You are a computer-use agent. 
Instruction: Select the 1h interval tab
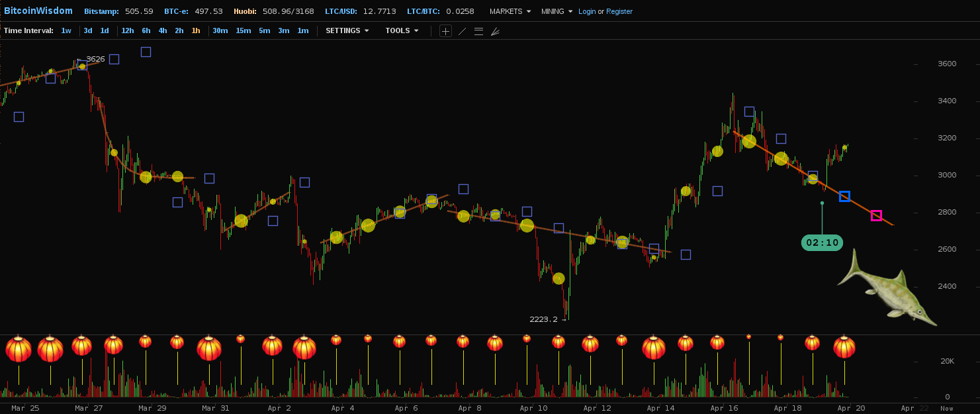196,30
